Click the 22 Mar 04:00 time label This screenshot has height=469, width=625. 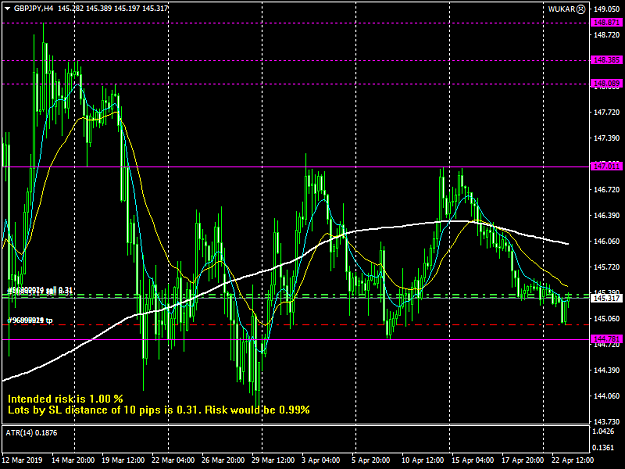tap(173, 460)
